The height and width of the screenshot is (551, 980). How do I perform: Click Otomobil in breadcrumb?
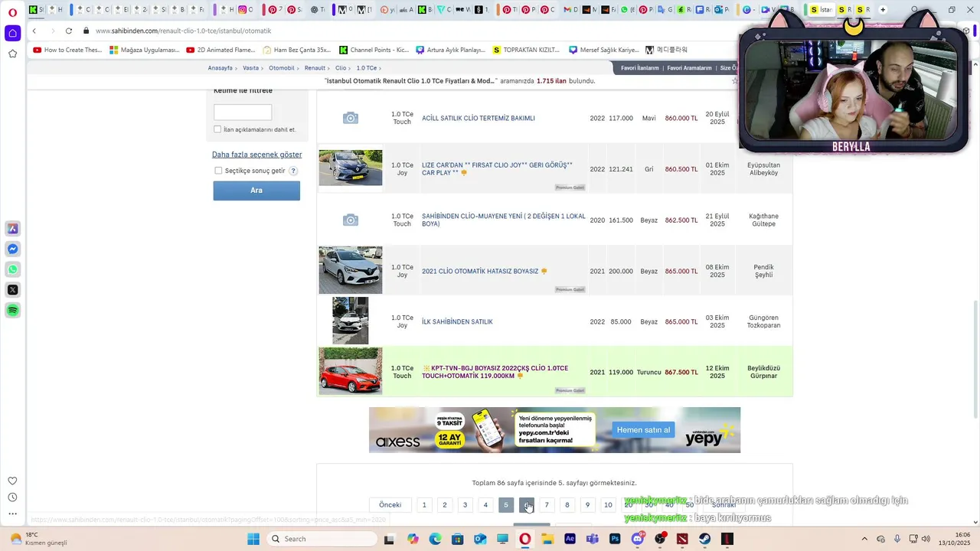point(282,68)
